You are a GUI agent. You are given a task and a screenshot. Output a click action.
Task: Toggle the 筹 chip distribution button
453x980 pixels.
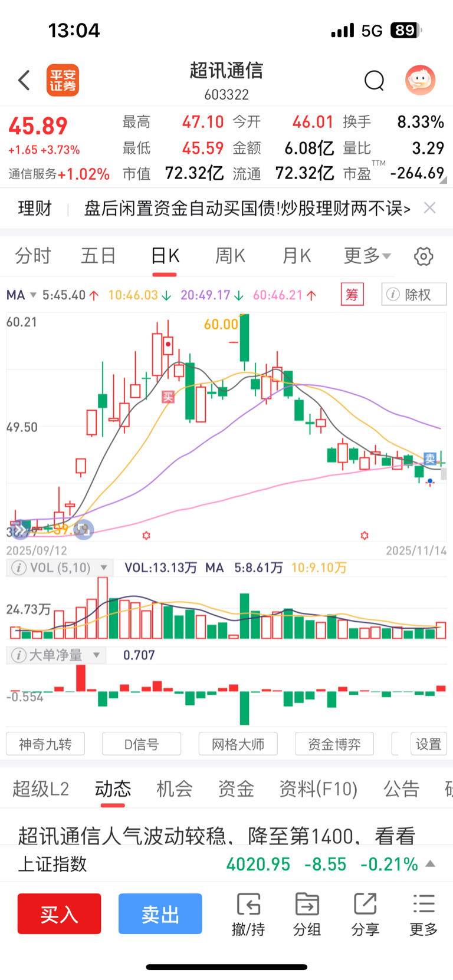pyautogui.click(x=352, y=294)
